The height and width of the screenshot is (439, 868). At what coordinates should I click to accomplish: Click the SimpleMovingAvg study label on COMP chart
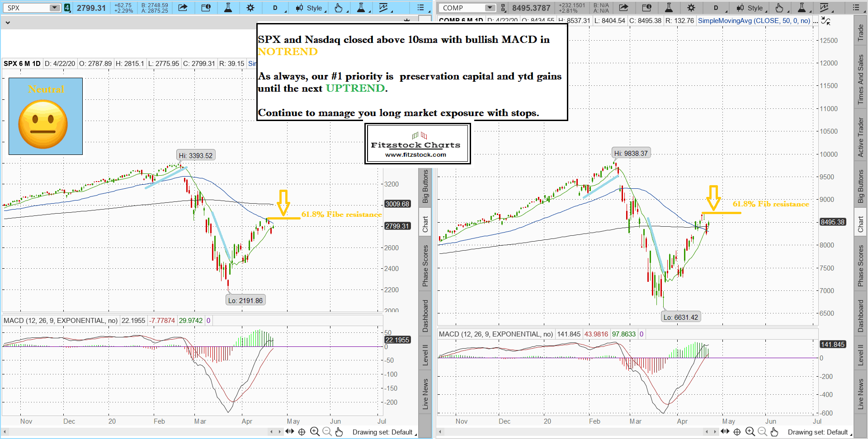pos(754,21)
